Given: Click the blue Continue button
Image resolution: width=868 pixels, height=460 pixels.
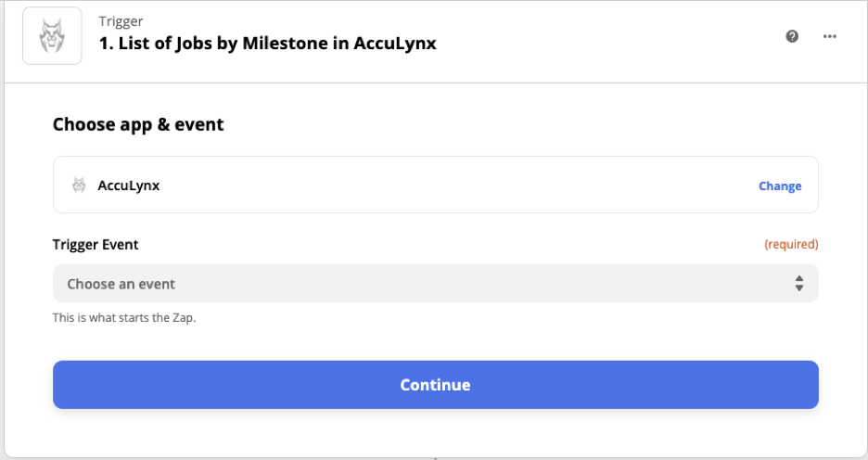Looking at the screenshot, I should [x=436, y=385].
